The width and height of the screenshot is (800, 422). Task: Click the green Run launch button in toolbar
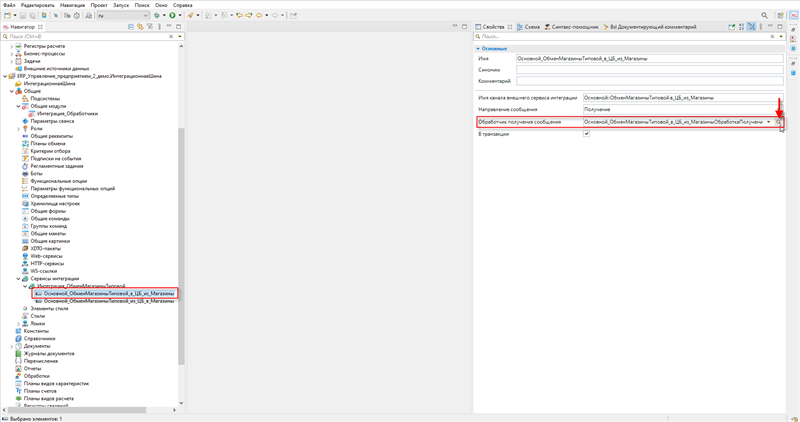172,16
